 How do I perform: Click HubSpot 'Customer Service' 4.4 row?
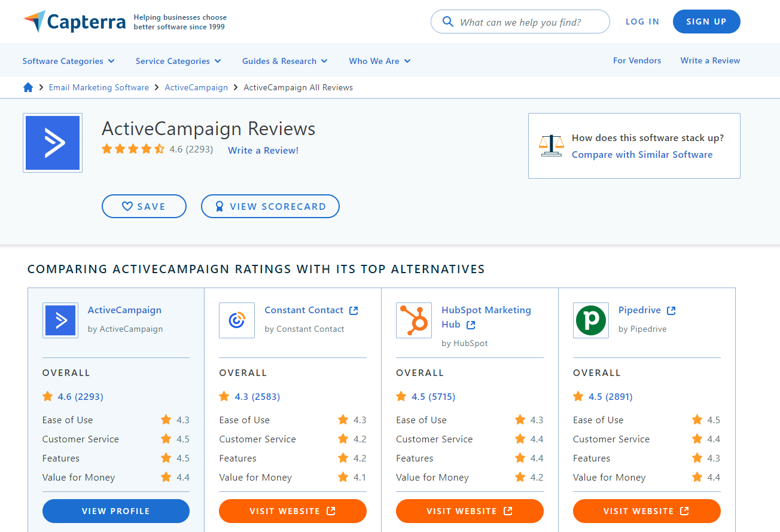click(470, 439)
